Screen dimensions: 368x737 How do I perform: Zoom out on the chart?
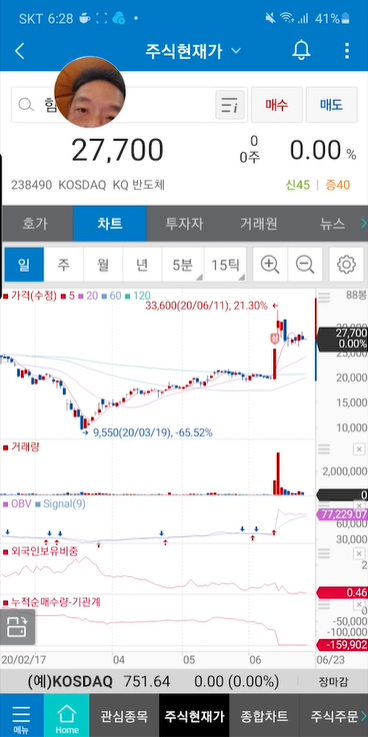coord(305,265)
